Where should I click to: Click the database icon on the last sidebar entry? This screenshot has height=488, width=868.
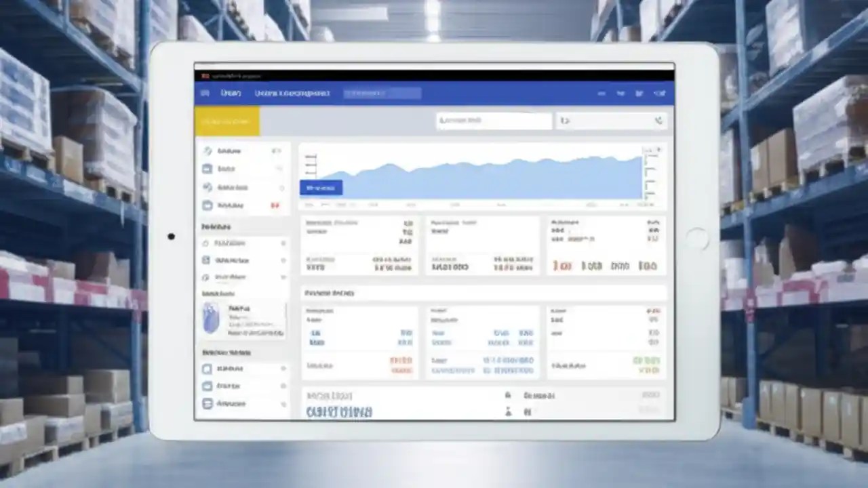[208, 404]
